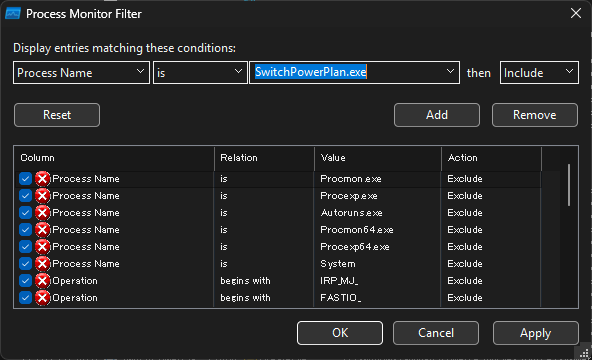Select the Procexp.exe value cell

[349, 195]
